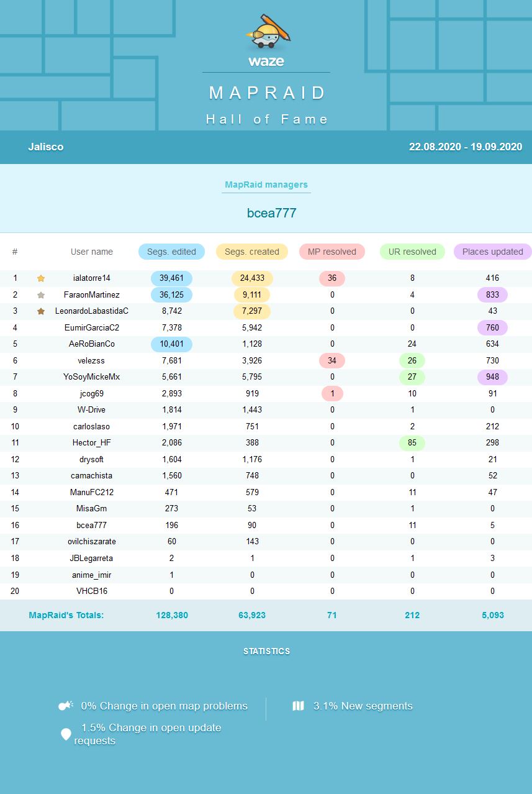Image resolution: width=532 pixels, height=794 pixels.
Task: Select the user name YoSoyMickeMx
Action: 92,377
